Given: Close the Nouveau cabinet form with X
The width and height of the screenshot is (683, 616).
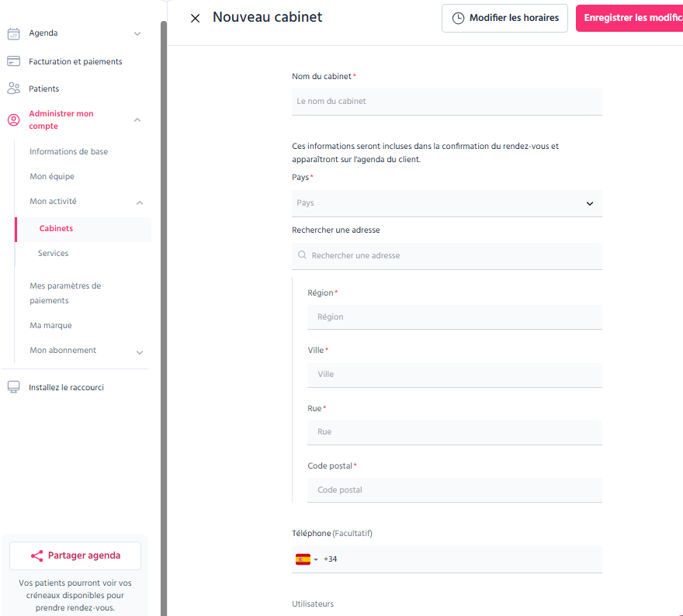Looking at the screenshot, I should 195,18.
